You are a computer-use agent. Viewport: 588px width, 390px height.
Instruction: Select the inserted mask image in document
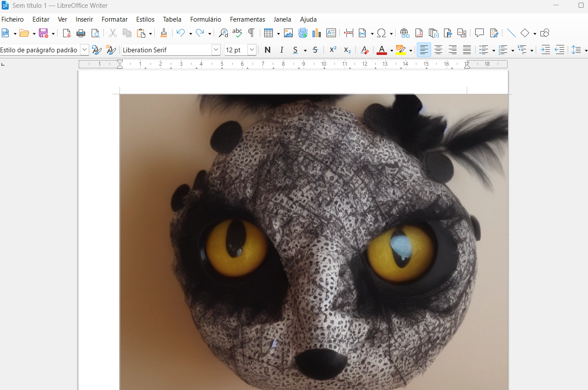[313, 242]
